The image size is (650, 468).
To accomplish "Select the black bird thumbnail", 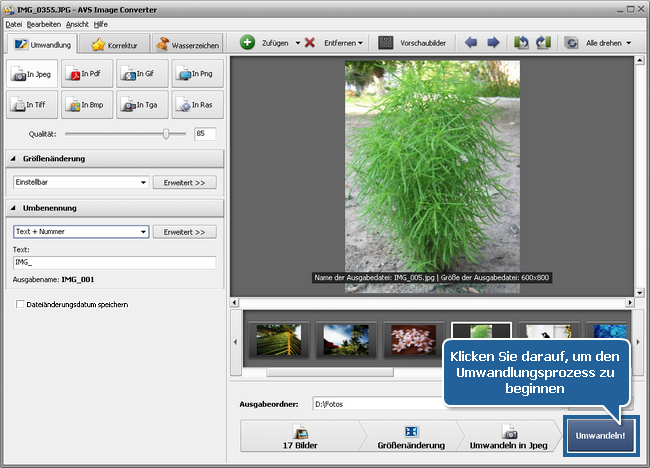I will 548,330.
